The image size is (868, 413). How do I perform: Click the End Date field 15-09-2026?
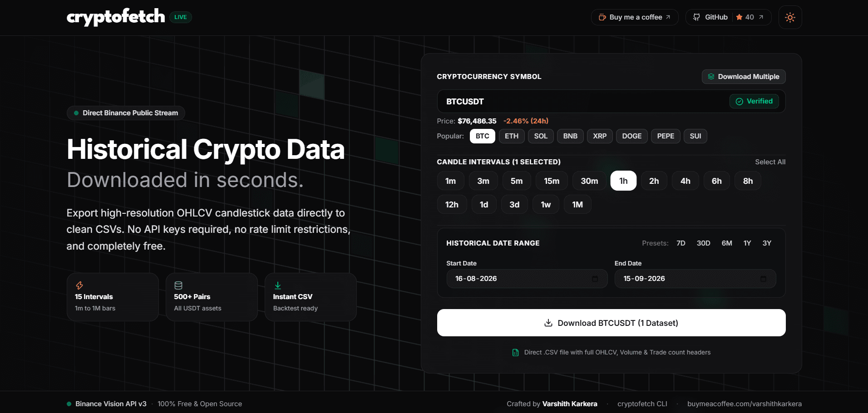tap(695, 279)
